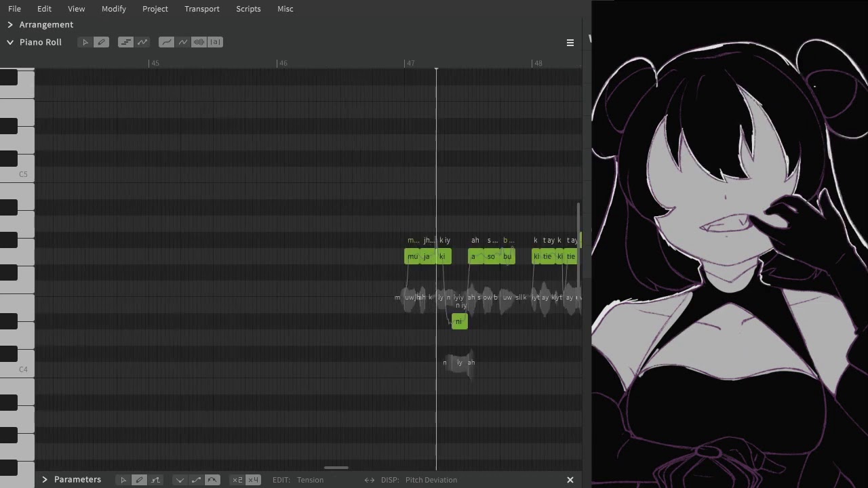Select pointer tool in Parameters panel
This screenshot has width=868, height=488.
point(123,480)
